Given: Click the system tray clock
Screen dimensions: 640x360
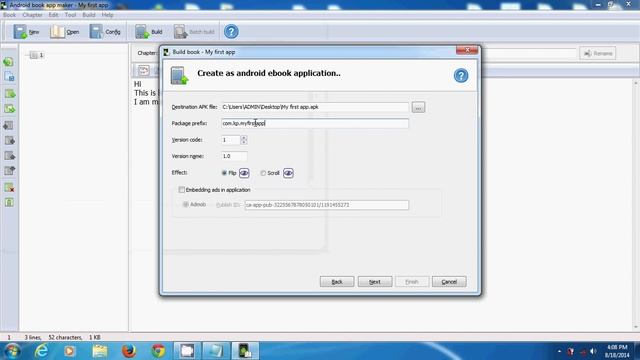Looking at the screenshot, I should (x=617, y=351).
